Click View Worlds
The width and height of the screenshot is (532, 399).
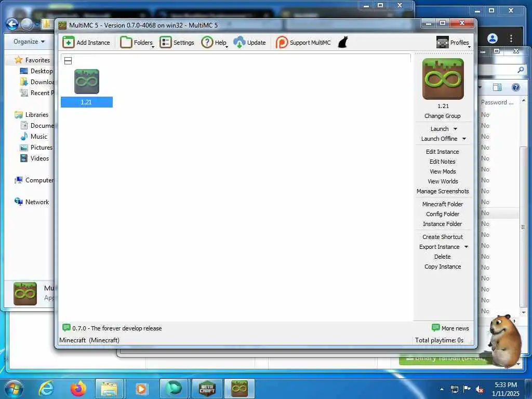[443, 181]
